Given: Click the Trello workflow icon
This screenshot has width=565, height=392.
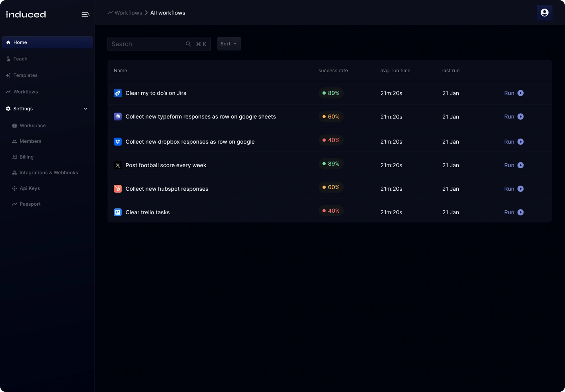Looking at the screenshot, I should 118,212.
